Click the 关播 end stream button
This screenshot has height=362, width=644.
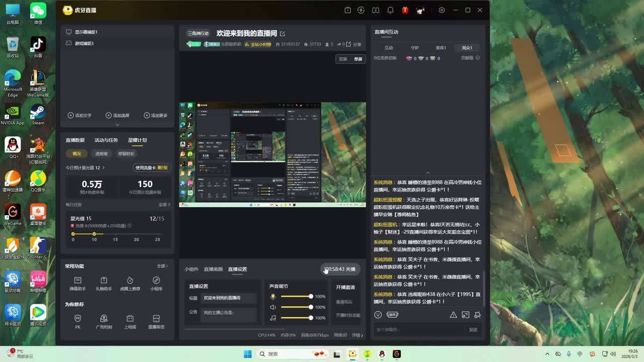[350, 269]
